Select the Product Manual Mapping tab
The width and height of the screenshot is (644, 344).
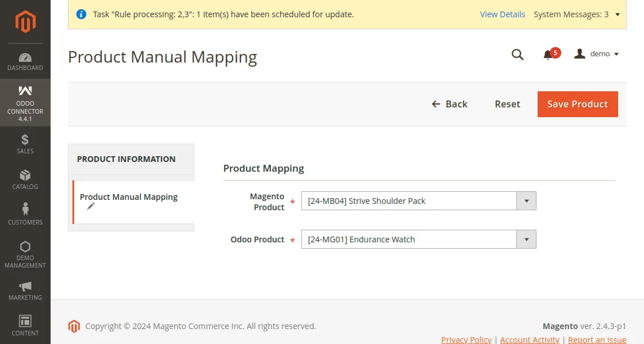click(x=129, y=196)
